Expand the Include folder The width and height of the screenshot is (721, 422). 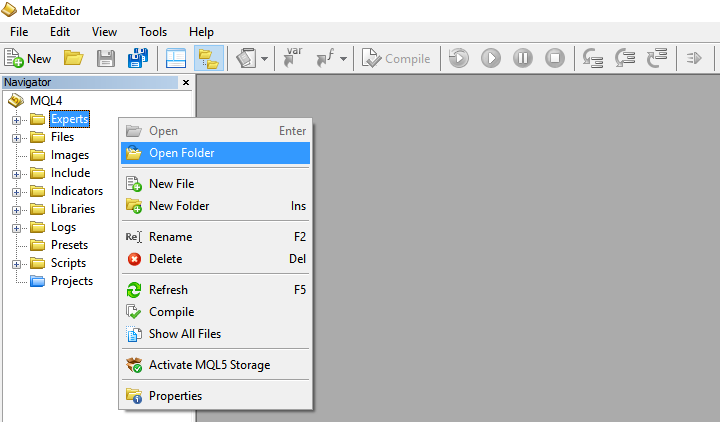coord(16,174)
